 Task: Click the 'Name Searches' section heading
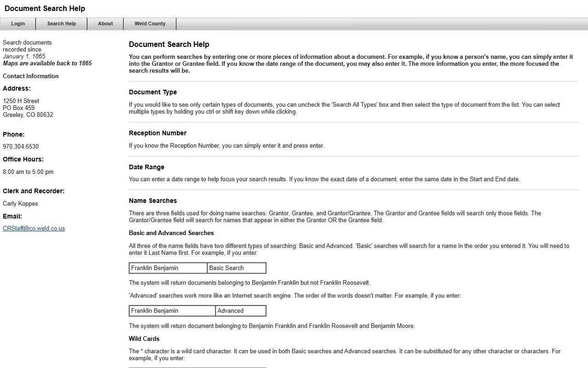point(153,201)
